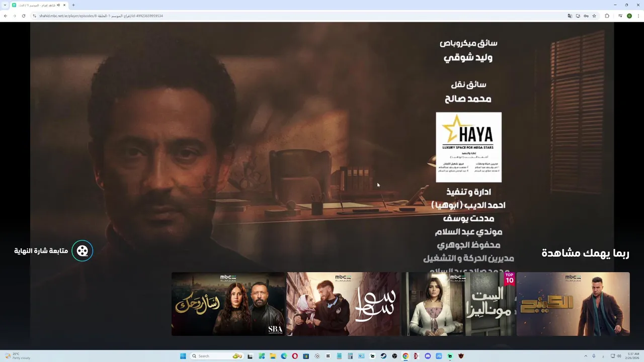Click the Google Translate icon in address bar

pyautogui.click(x=570, y=16)
